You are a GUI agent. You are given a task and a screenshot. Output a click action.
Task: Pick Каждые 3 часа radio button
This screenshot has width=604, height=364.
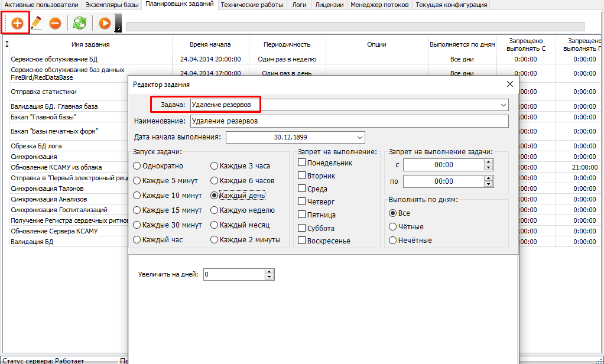241,166
